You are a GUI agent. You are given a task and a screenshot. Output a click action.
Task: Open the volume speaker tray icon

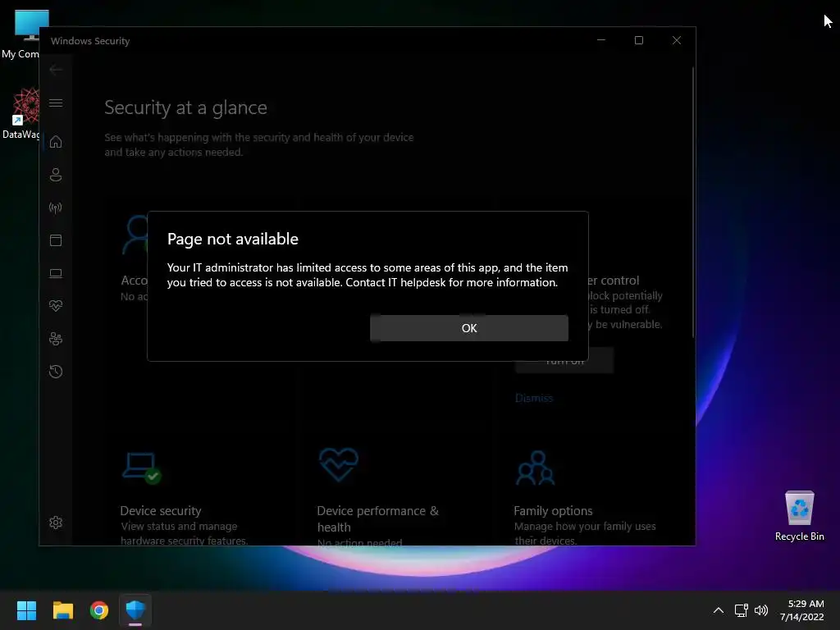pos(760,610)
